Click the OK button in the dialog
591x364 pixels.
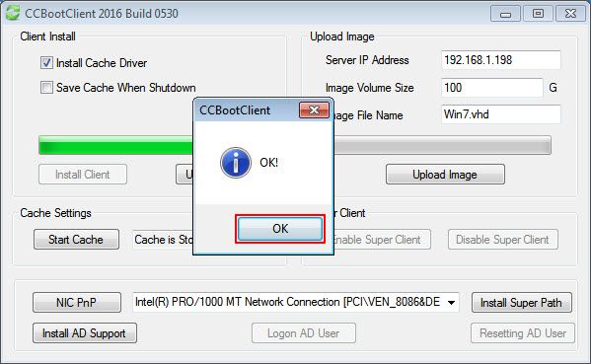(x=280, y=229)
